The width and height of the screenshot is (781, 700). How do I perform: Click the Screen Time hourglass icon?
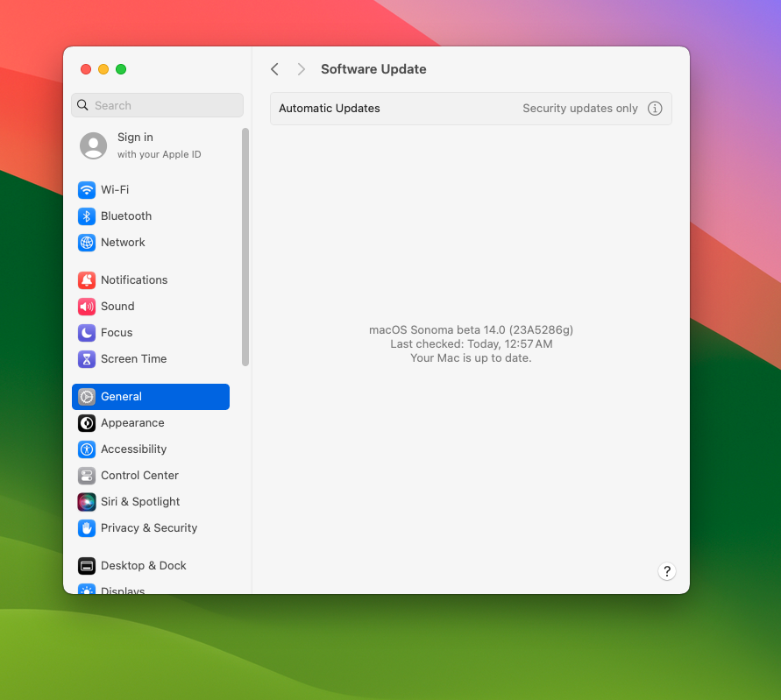point(87,359)
